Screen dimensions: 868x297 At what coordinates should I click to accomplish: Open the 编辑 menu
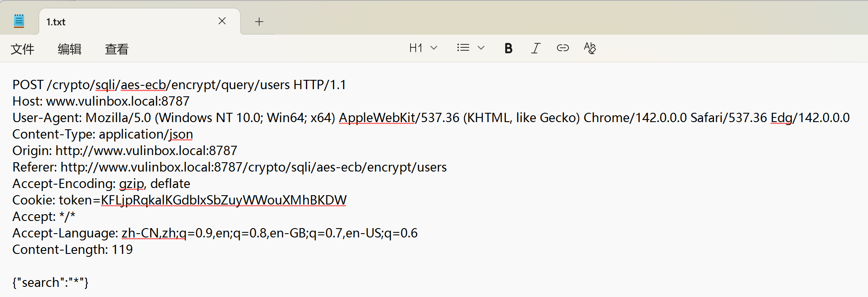coord(69,49)
